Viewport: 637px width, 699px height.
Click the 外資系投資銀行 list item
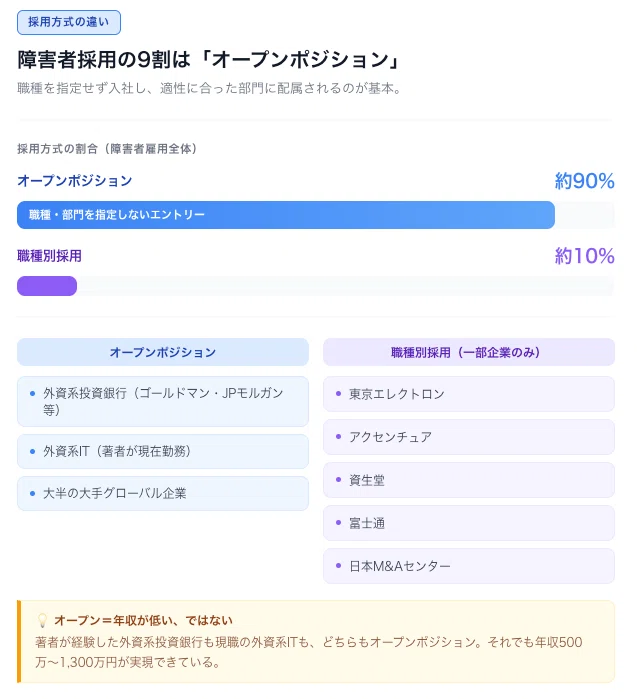click(x=163, y=401)
